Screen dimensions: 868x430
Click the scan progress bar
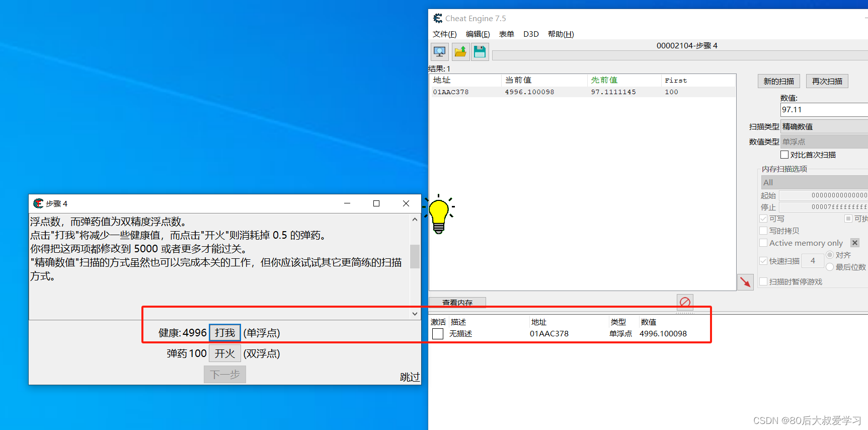click(x=680, y=55)
